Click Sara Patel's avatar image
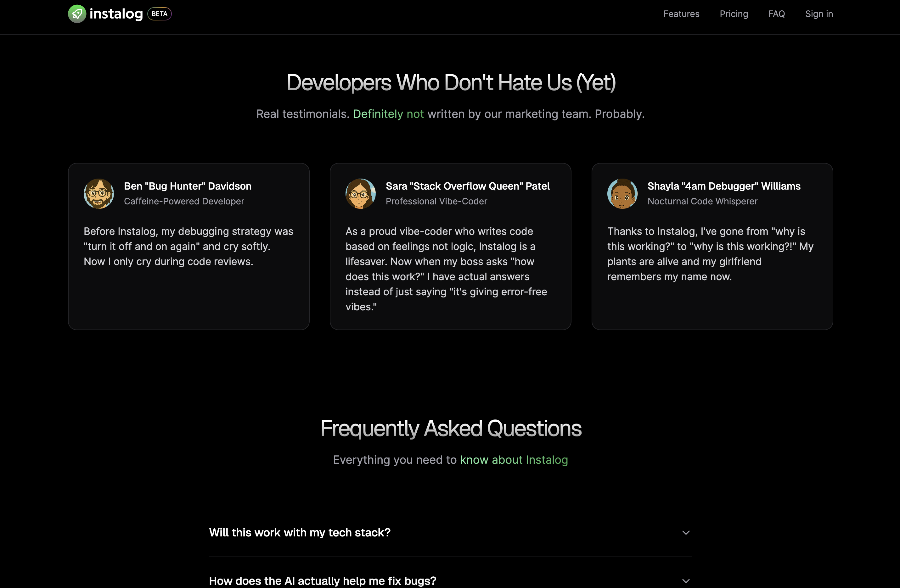 click(360, 193)
